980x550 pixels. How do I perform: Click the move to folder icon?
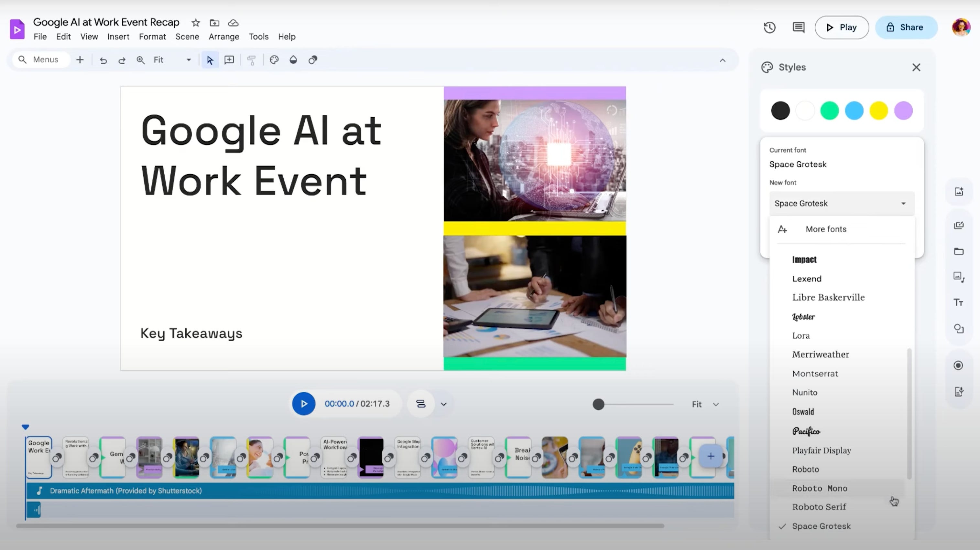[214, 23]
